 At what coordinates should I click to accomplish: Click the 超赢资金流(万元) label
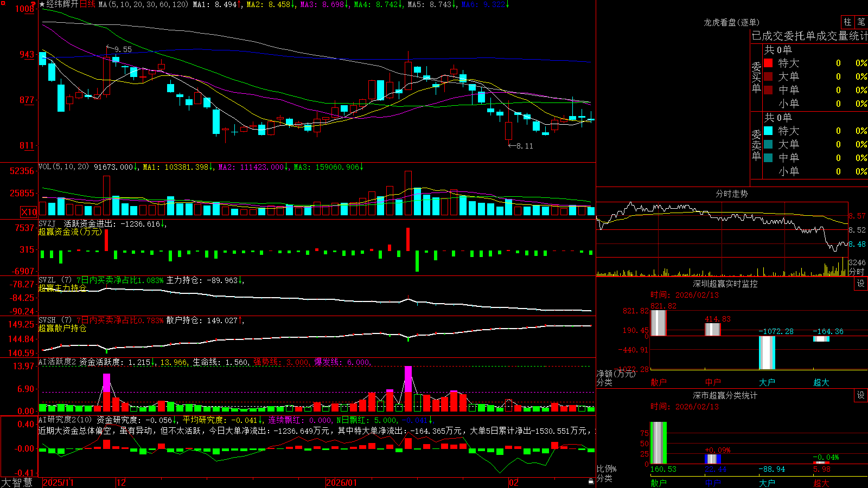(70, 232)
